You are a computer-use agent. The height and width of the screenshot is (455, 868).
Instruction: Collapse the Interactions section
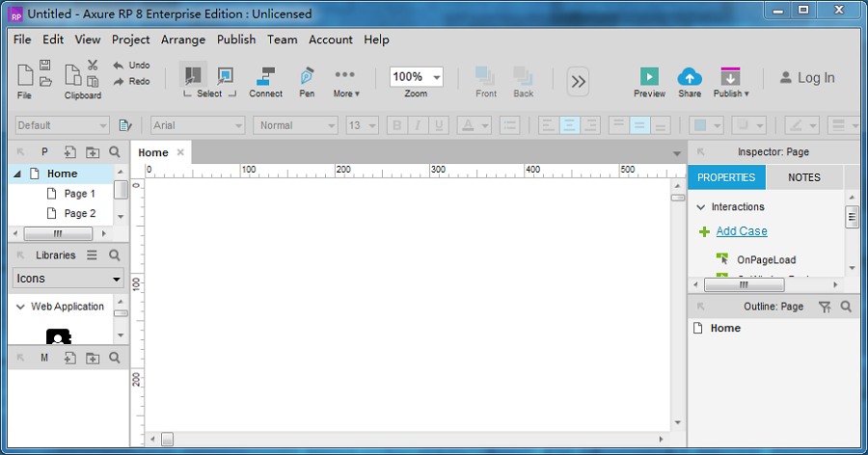pyautogui.click(x=701, y=207)
